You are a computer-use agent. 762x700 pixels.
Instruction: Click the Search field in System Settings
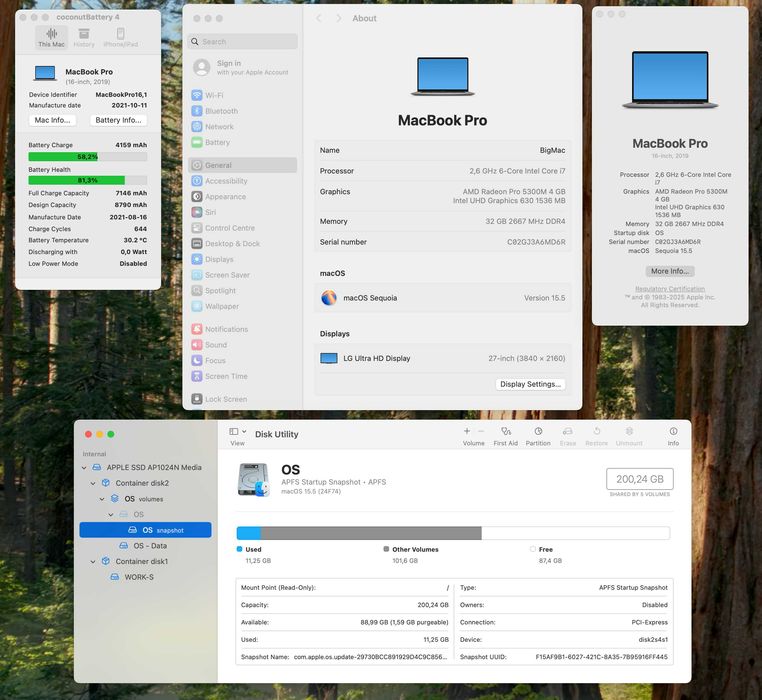(242, 42)
